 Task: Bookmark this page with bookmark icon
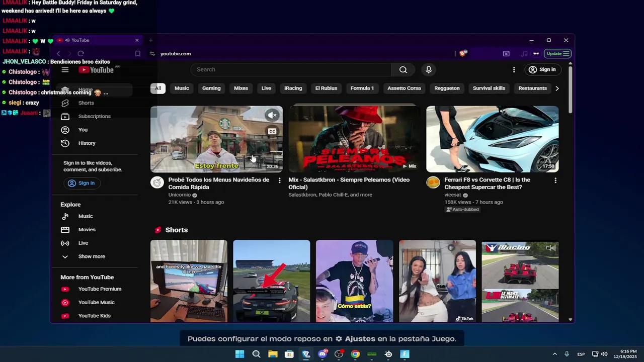[x=137, y=54]
